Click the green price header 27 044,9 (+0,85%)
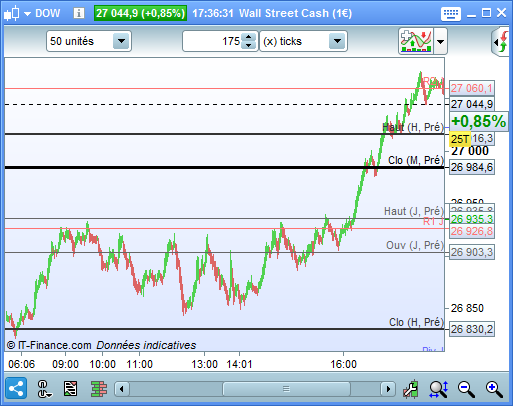The width and height of the screenshot is (513, 406). click(x=140, y=13)
